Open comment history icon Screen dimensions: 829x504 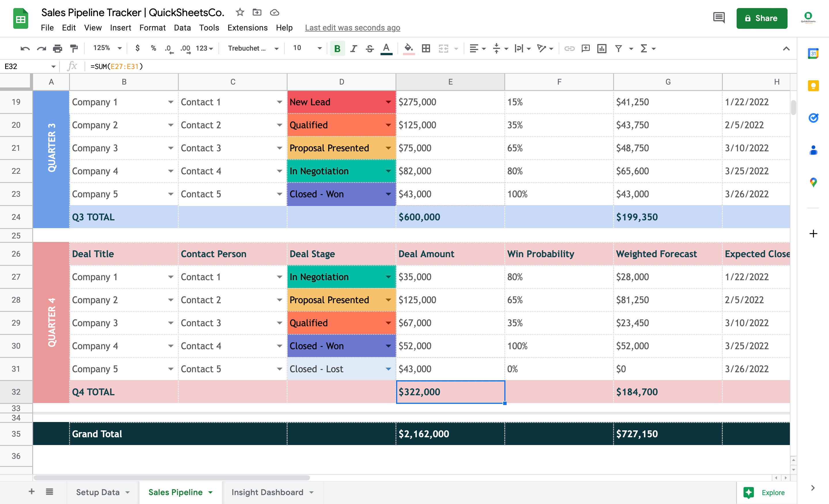(x=719, y=18)
